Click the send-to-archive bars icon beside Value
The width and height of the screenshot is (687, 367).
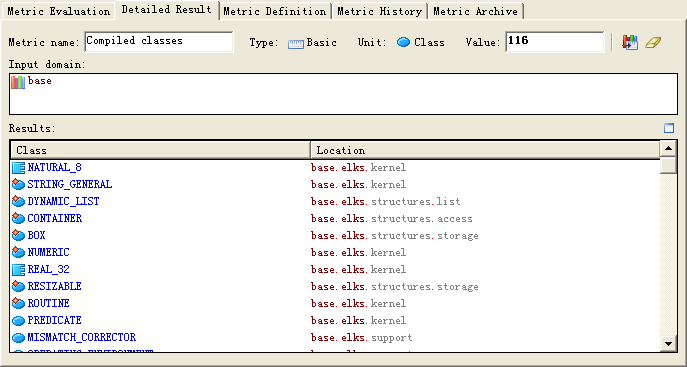pyautogui.click(x=630, y=42)
